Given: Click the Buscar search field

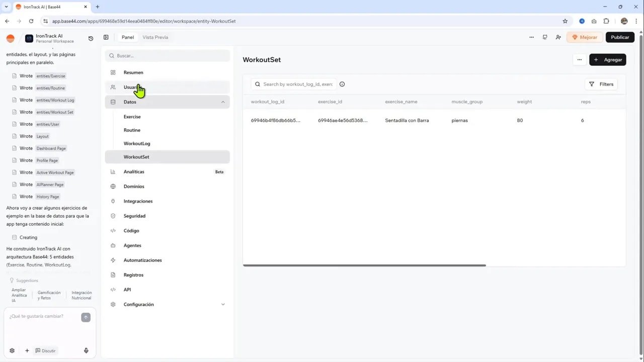Looking at the screenshot, I should coord(167,55).
